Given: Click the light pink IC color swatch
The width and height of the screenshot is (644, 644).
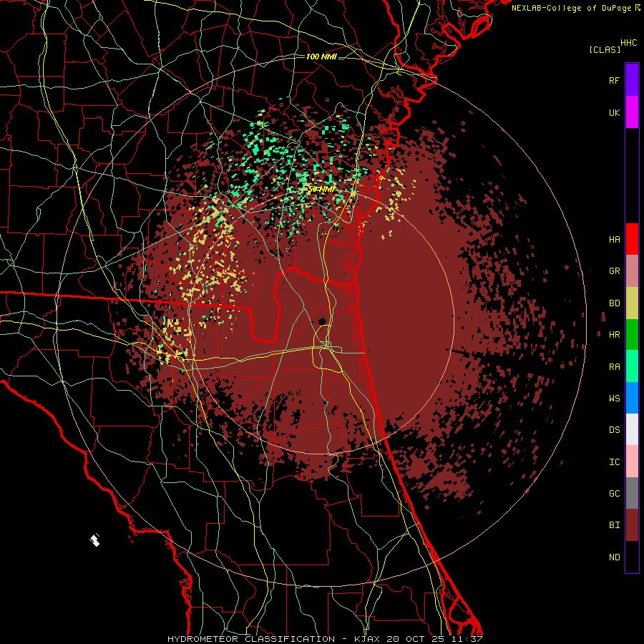Looking at the screenshot, I should tap(632, 462).
